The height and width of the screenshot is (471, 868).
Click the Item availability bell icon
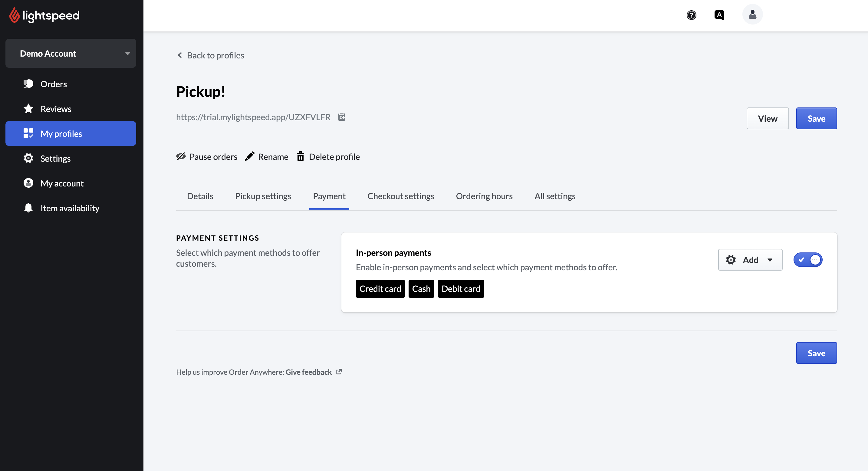[28, 208]
